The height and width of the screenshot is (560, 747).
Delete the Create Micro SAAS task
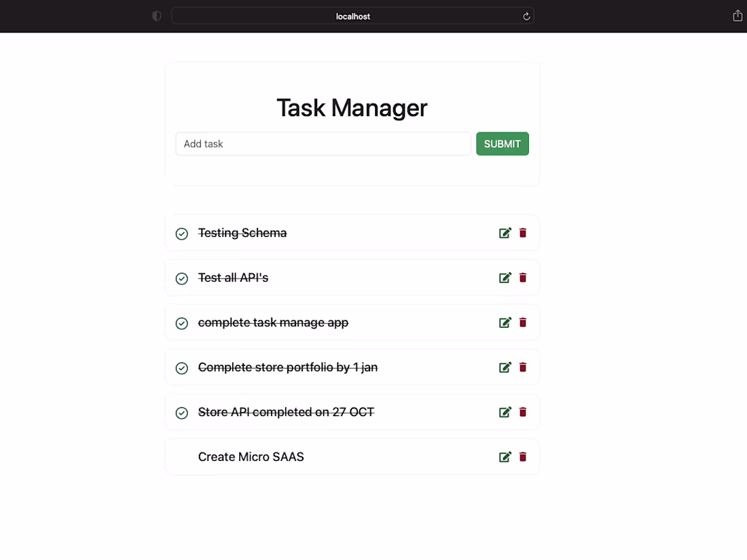523,457
